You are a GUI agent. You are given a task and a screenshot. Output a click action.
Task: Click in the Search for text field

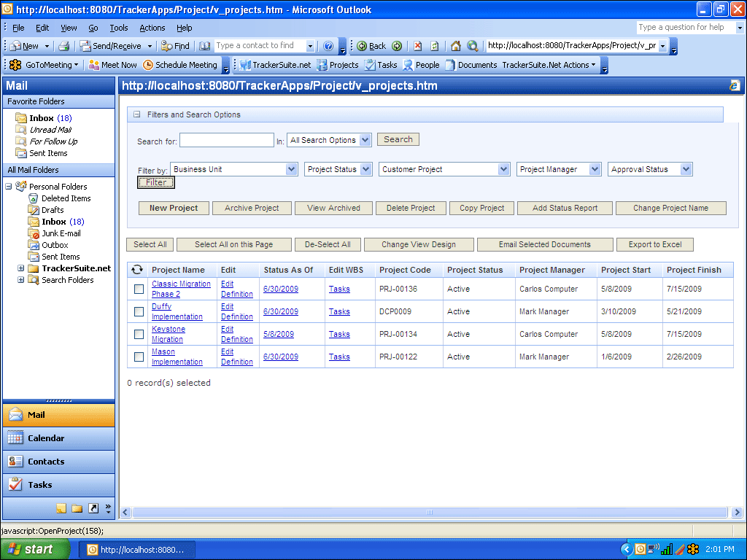[x=226, y=140]
